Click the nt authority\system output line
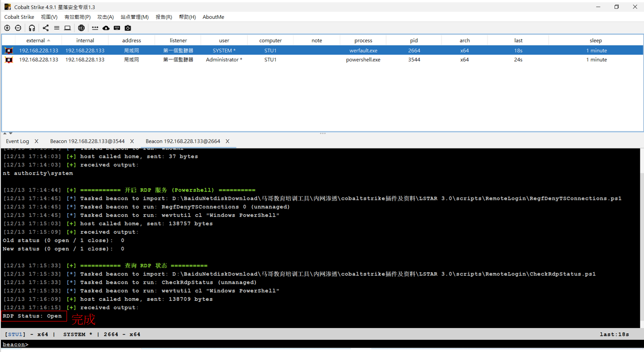 [38, 173]
